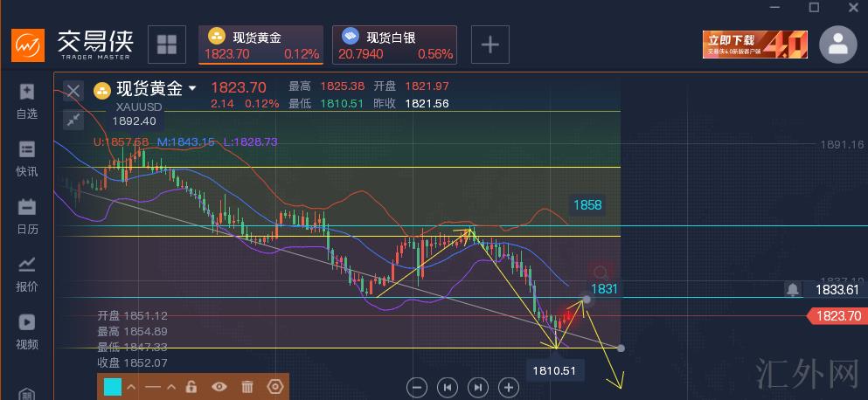
Task: Add a new symbol tab with plus
Action: pos(490,45)
